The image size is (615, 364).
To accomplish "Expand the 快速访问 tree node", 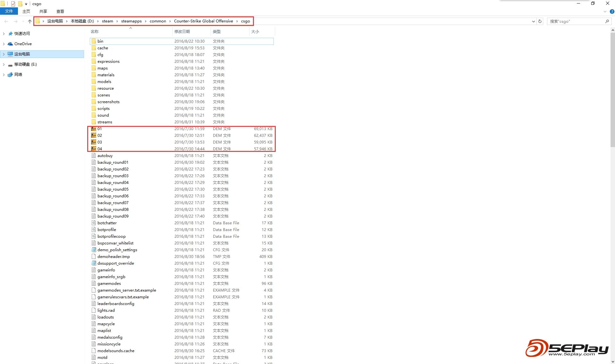I will (x=4, y=34).
